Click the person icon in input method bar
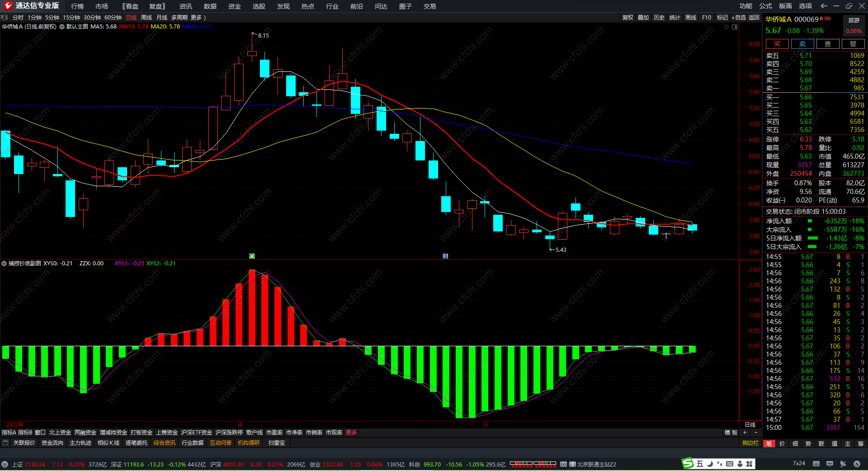Viewport: 868px width, 471px height. tap(740, 464)
